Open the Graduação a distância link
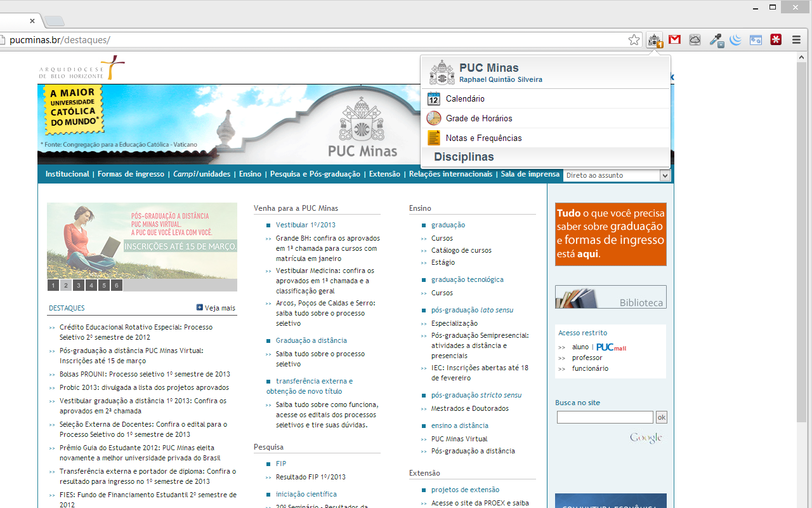 tap(311, 340)
